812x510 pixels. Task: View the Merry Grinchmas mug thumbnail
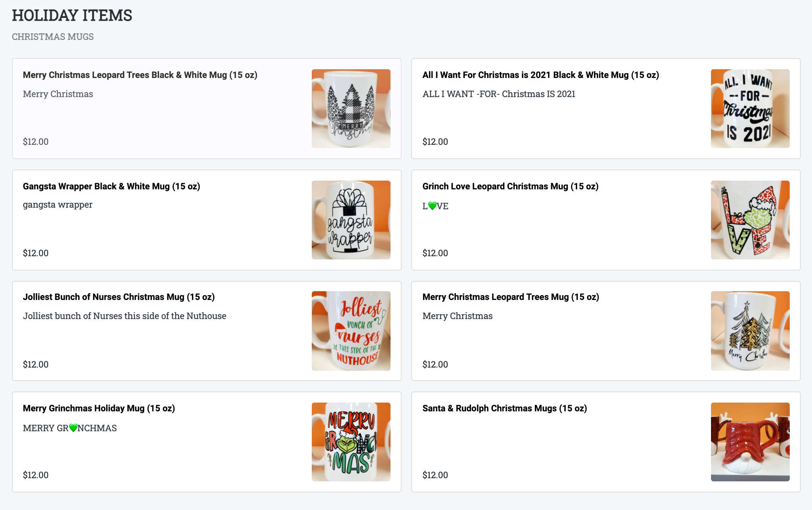point(351,442)
